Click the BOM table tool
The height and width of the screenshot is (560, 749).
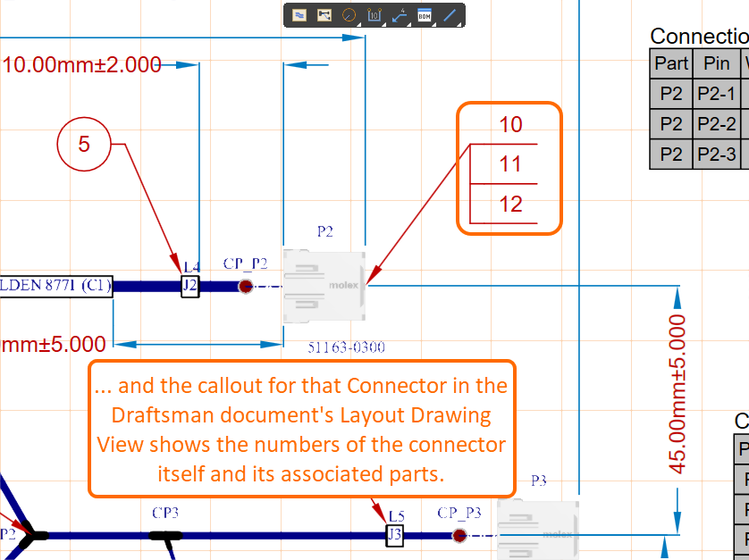click(425, 15)
